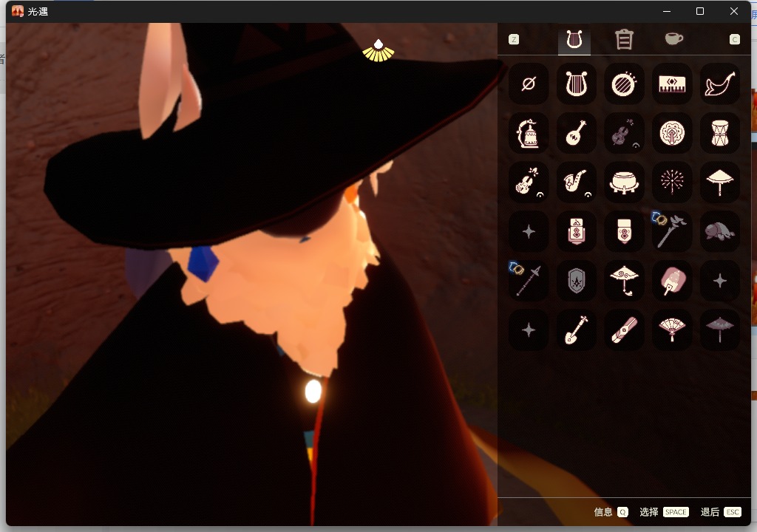The height and width of the screenshot is (532, 757).
Task: Select the empty 'none' prop slot
Action: coord(529,84)
